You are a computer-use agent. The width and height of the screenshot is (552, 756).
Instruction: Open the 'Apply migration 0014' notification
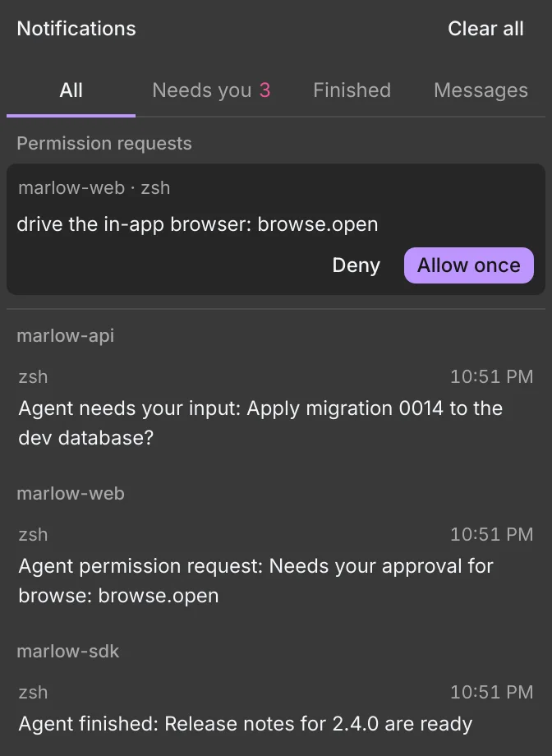pos(276,409)
